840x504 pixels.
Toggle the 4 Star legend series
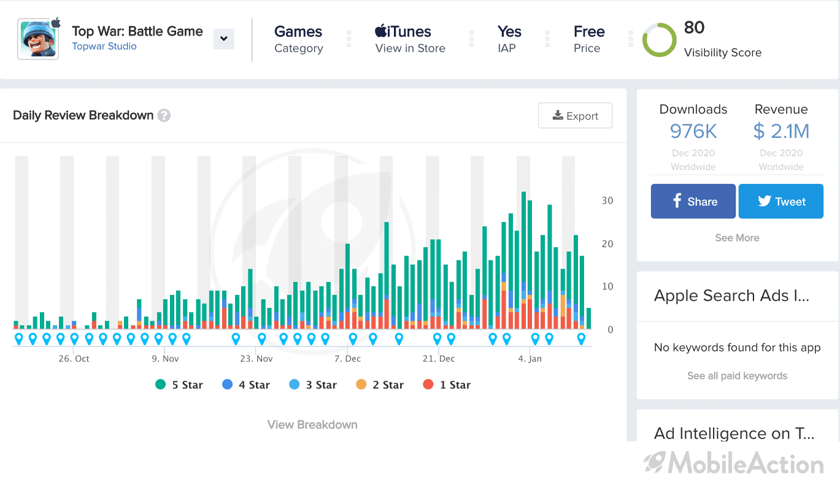245,385
